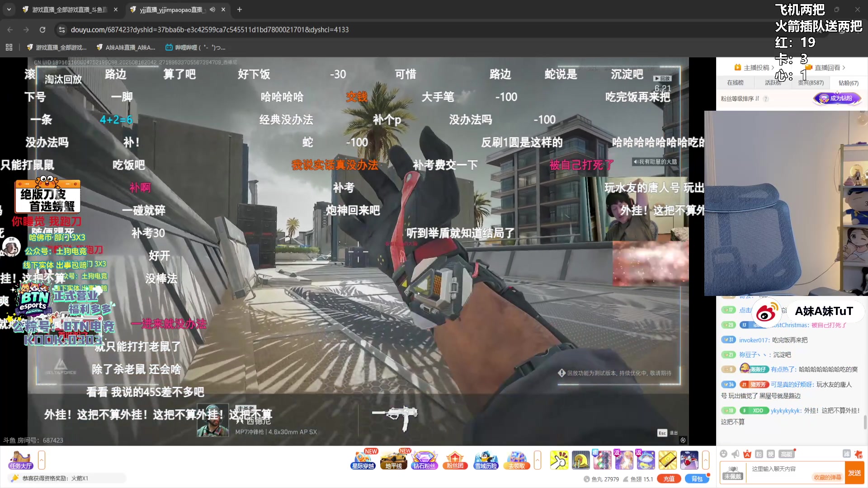Screen dimensions: 868x488
Task: Send the airplane gift
Action: click(689, 460)
